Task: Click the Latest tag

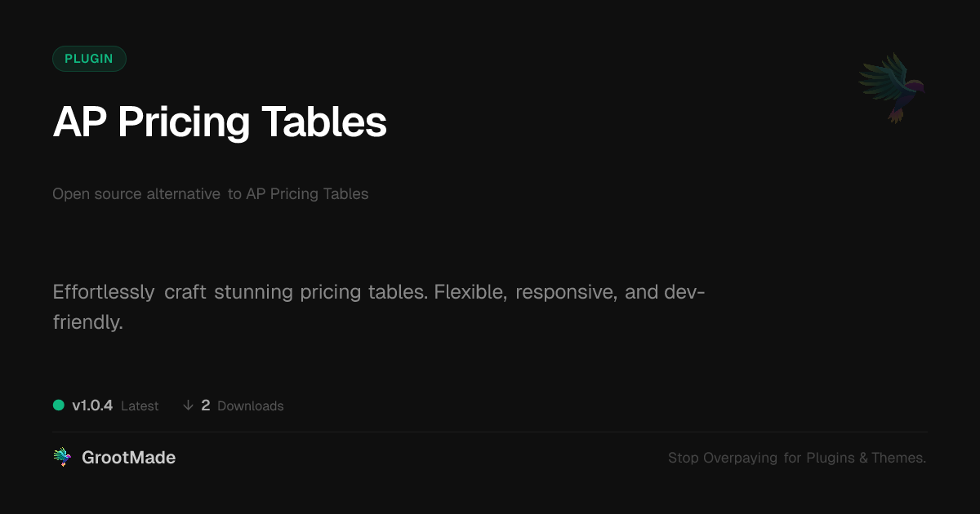Action: point(140,406)
